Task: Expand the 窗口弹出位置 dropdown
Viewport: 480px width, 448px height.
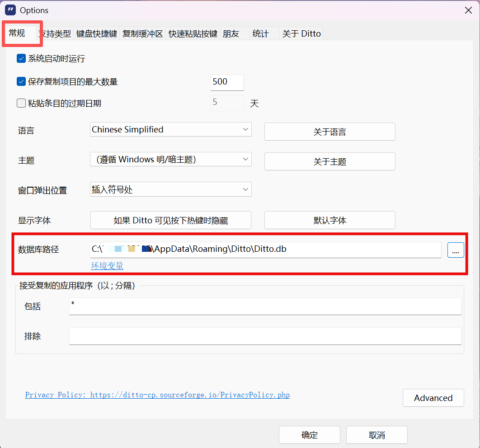Action: 171,189
